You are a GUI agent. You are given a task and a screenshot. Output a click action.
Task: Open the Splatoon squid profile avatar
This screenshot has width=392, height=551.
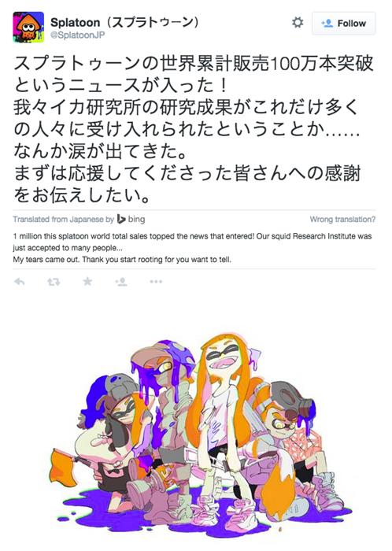28,27
